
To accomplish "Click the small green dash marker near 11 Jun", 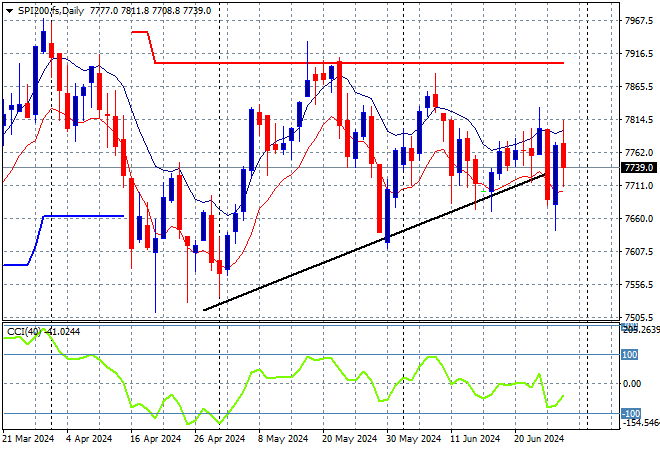I will click(x=483, y=191).
